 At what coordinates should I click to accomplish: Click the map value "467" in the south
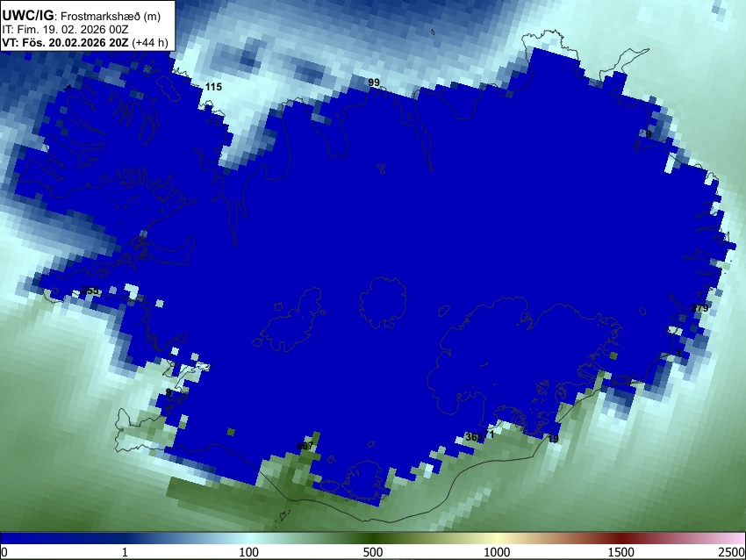click(x=305, y=446)
